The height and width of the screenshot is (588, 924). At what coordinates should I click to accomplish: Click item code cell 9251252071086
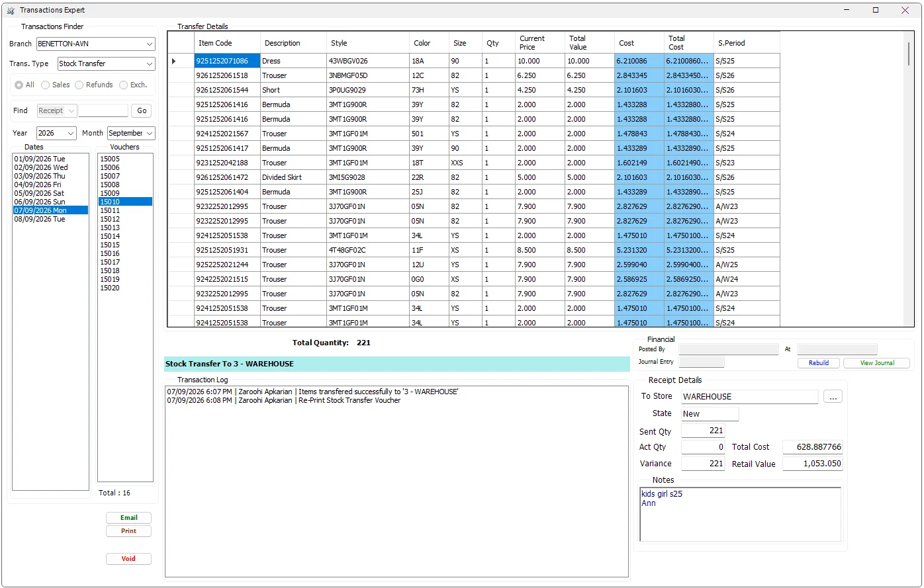227,61
